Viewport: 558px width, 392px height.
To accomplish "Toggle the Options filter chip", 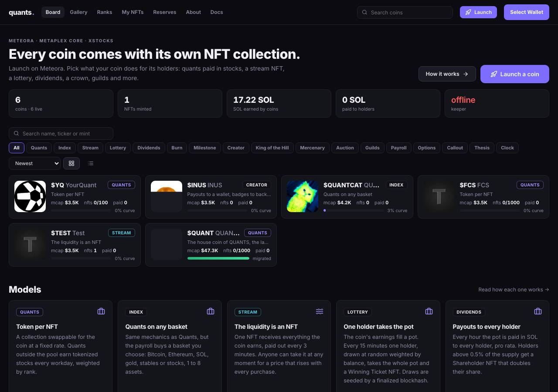I will coord(427,148).
